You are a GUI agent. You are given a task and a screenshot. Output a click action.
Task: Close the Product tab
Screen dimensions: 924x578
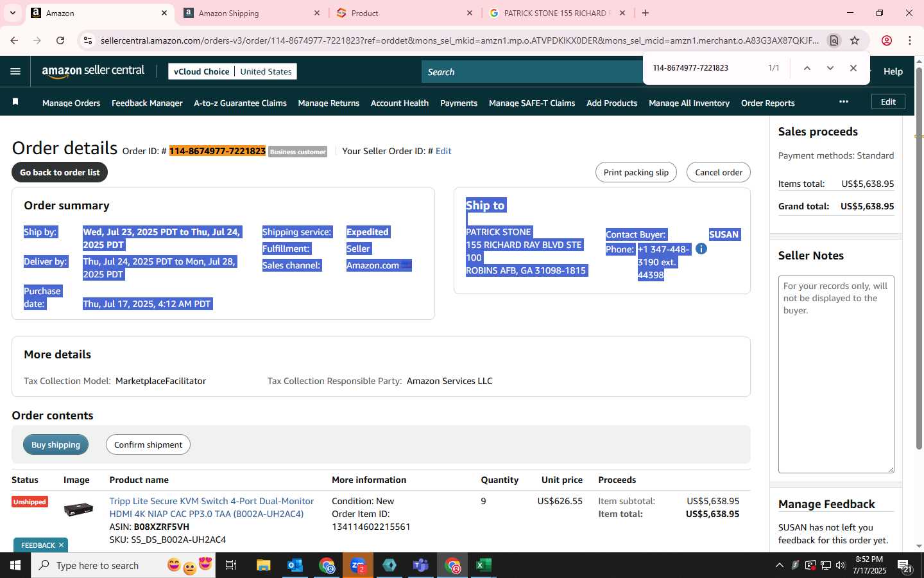(x=470, y=13)
